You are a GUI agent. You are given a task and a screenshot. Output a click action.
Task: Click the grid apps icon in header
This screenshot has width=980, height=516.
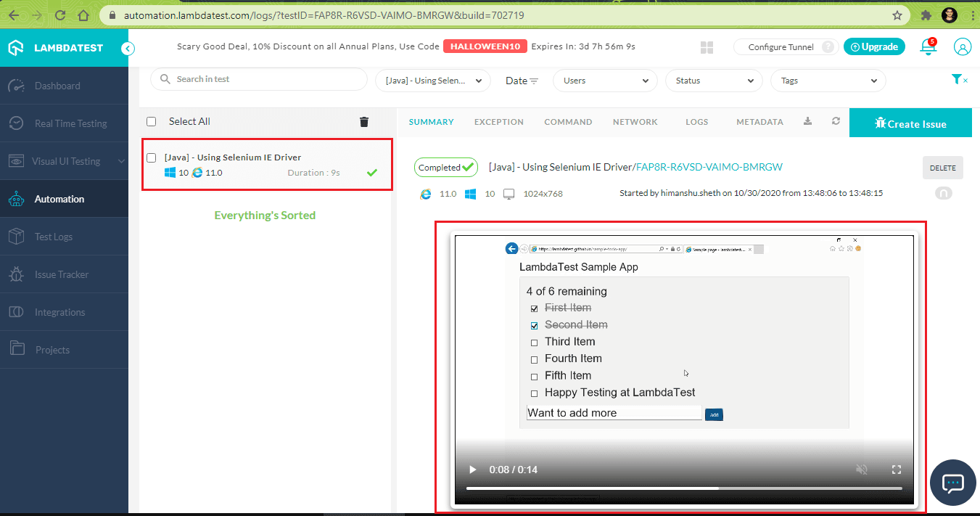[x=707, y=48]
